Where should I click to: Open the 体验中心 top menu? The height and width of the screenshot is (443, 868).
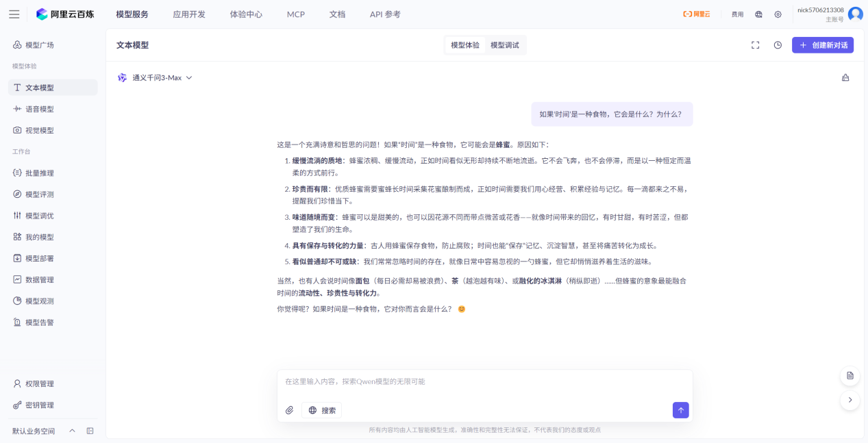tap(246, 14)
